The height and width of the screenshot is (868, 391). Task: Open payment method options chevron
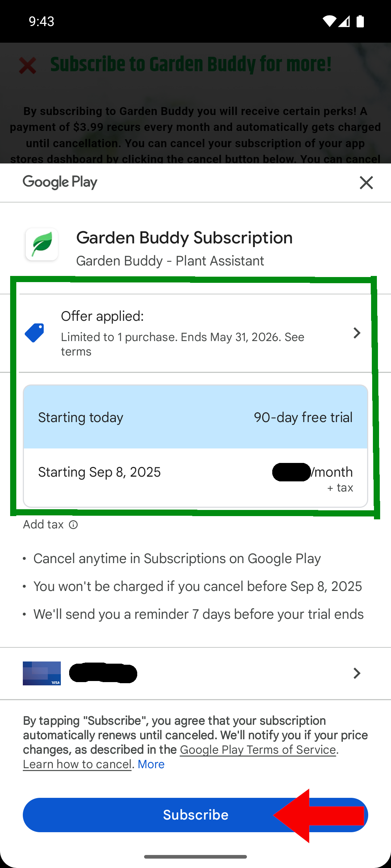tap(357, 673)
